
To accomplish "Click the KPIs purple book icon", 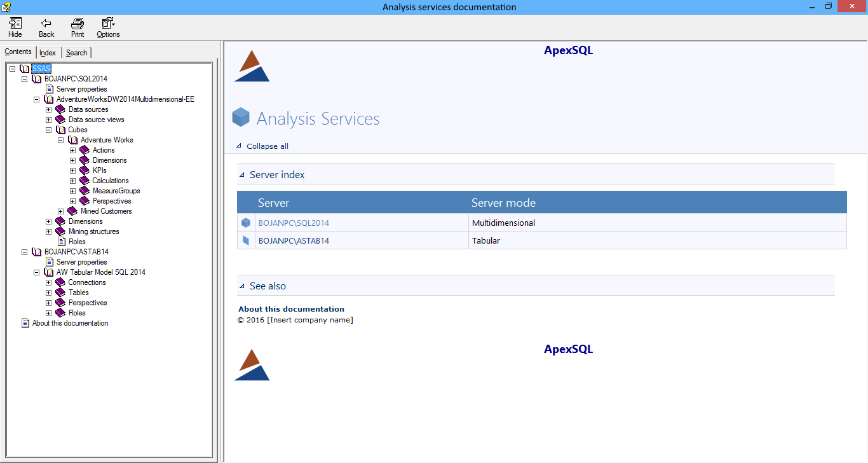I will (85, 170).
